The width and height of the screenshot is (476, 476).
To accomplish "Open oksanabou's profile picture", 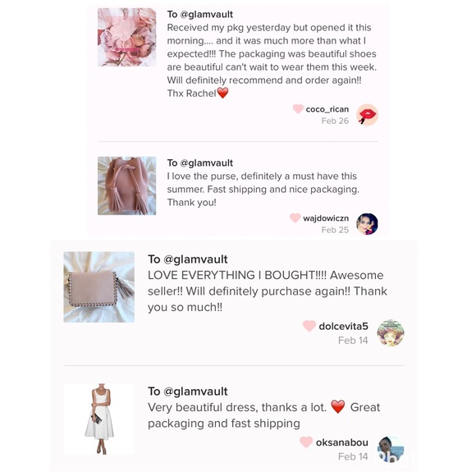I will pos(391,450).
